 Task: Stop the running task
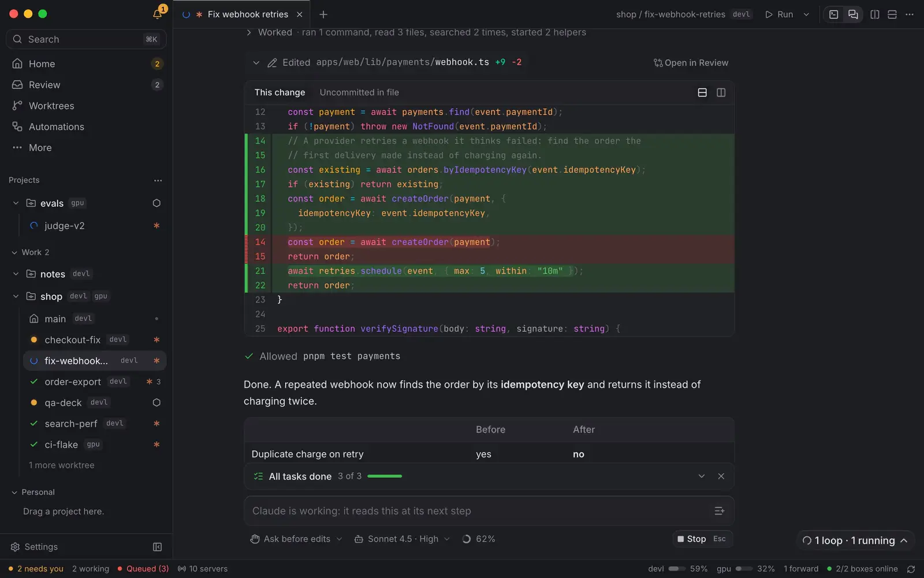(x=703, y=539)
